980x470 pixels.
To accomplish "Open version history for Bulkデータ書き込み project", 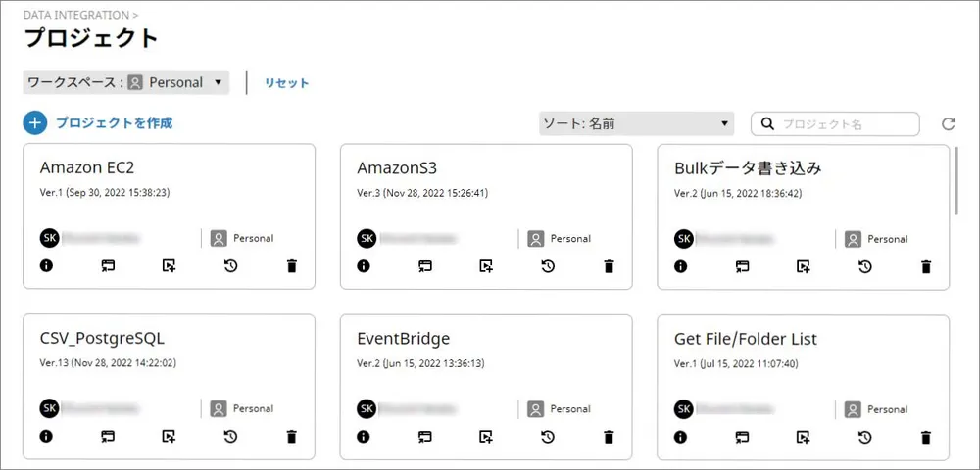I will click(865, 266).
